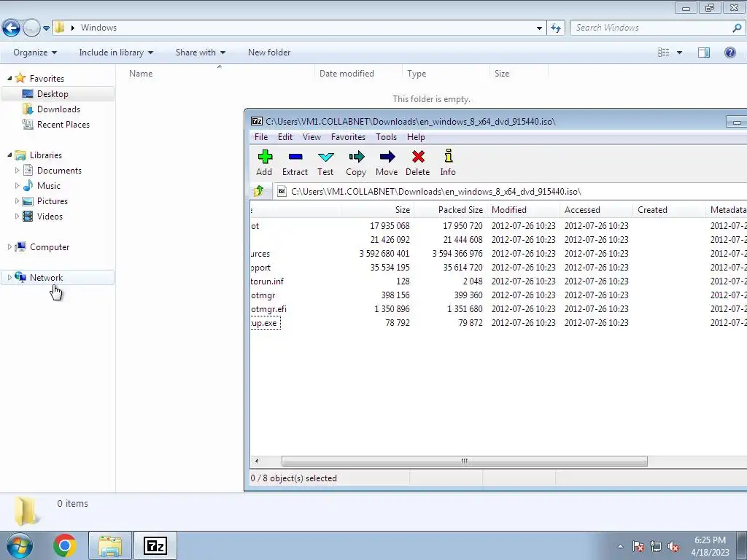The height and width of the screenshot is (560, 747).
Task: Sort 7-Zip list by Modified column
Action: tap(523, 210)
